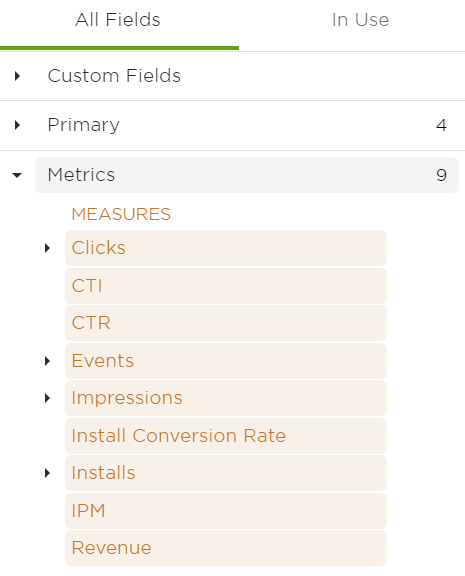This screenshot has height=576, width=465.
Task: Expand the Custom Fields section arrow
Action: [x=17, y=76]
